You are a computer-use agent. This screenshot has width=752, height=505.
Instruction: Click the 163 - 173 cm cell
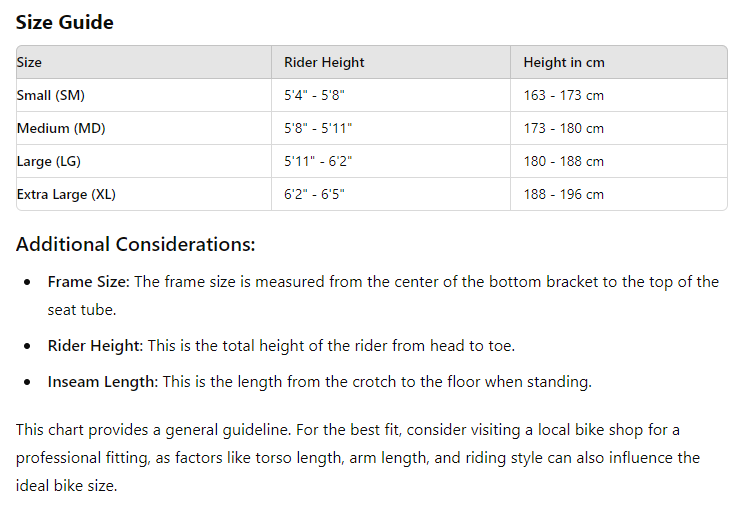(564, 95)
